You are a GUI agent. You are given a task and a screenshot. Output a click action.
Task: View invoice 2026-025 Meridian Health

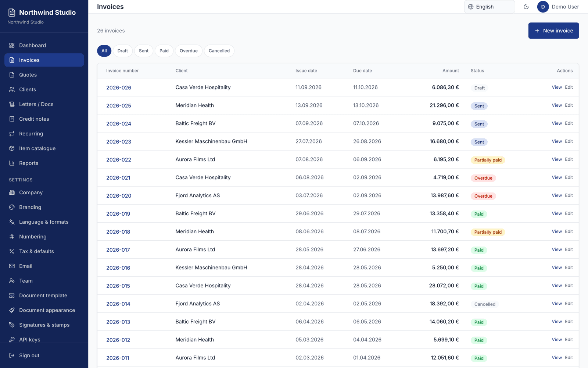(557, 105)
